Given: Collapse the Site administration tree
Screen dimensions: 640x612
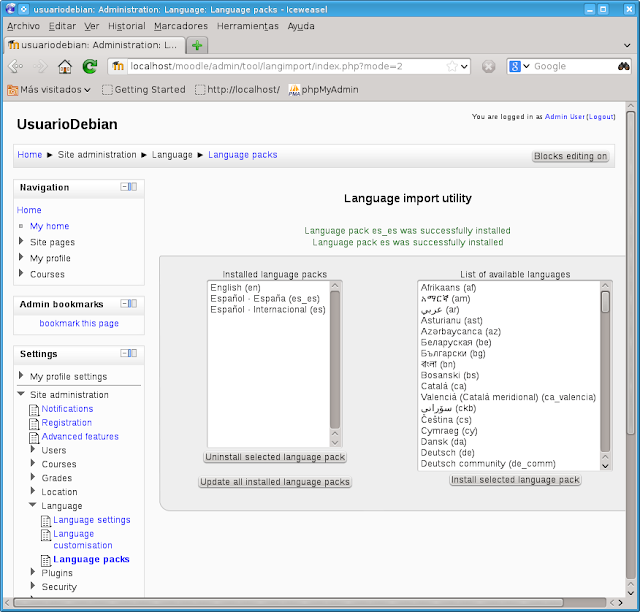Looking at the screenshot, I should [x=21, y=394].
